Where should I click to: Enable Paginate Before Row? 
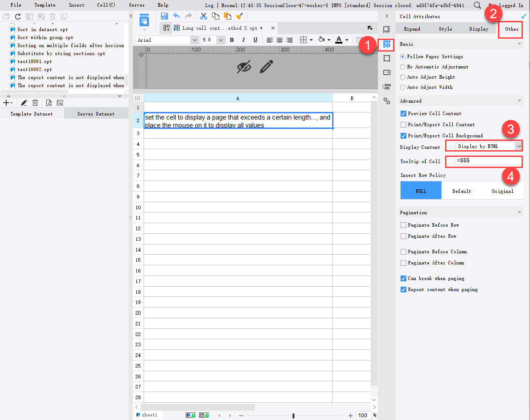pyautogui.click(x=403, y=225)
